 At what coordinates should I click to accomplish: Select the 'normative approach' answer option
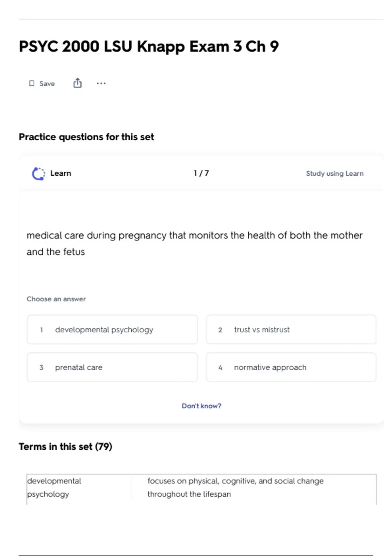click(291, 367)
